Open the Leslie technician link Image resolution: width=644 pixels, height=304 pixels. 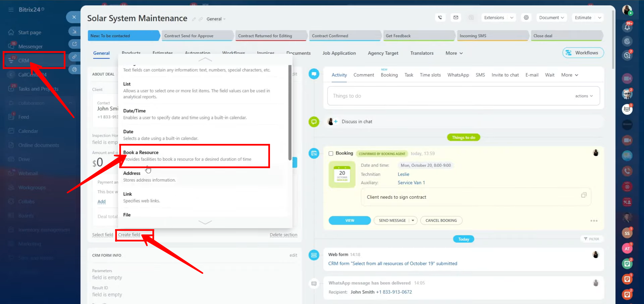403,174
